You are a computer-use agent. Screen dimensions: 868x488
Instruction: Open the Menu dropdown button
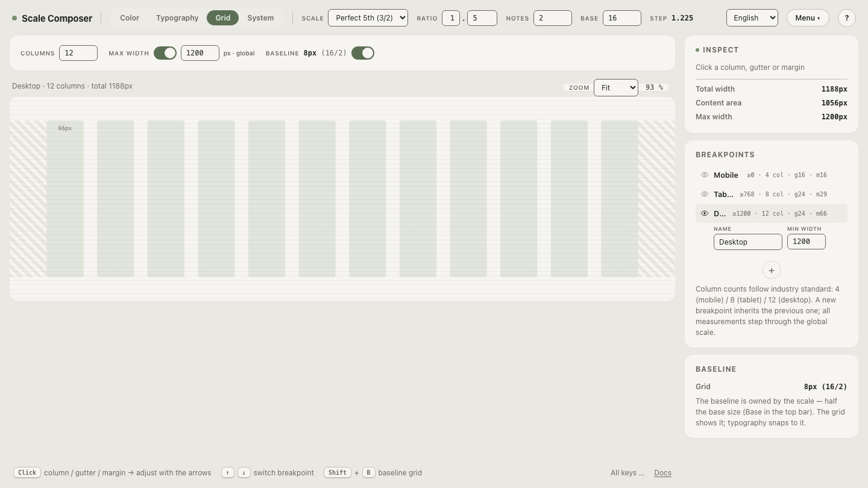click(x=808, y=18)
